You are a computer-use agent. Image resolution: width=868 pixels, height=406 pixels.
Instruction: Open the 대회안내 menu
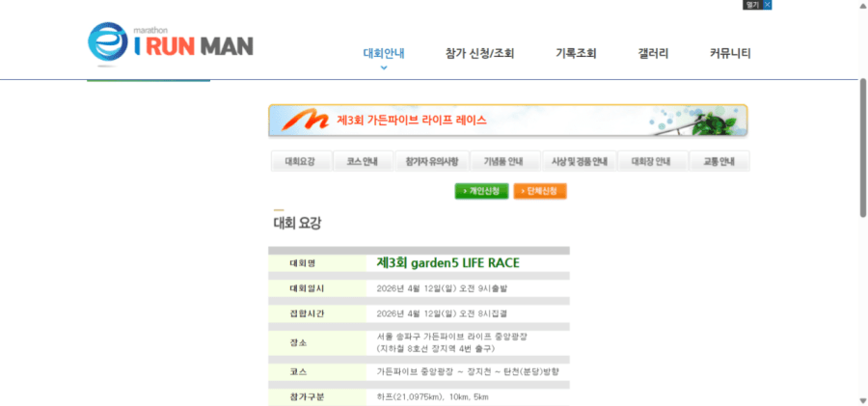[384, 54]
